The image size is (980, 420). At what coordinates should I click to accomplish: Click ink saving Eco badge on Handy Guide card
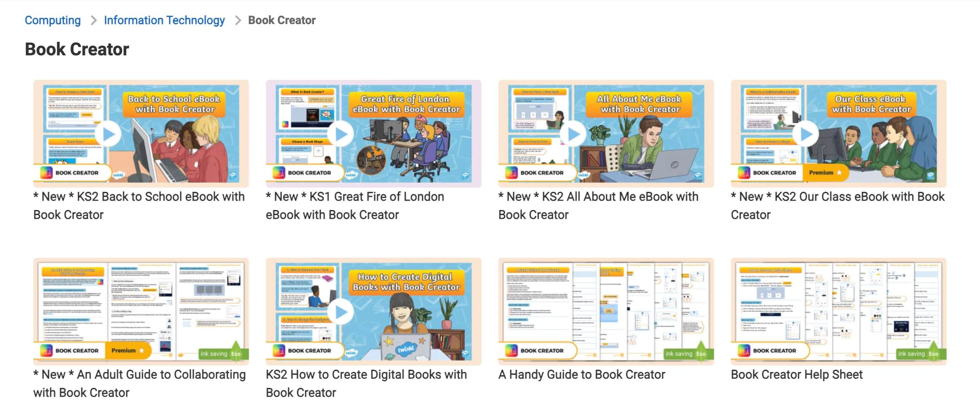point(689,353)
